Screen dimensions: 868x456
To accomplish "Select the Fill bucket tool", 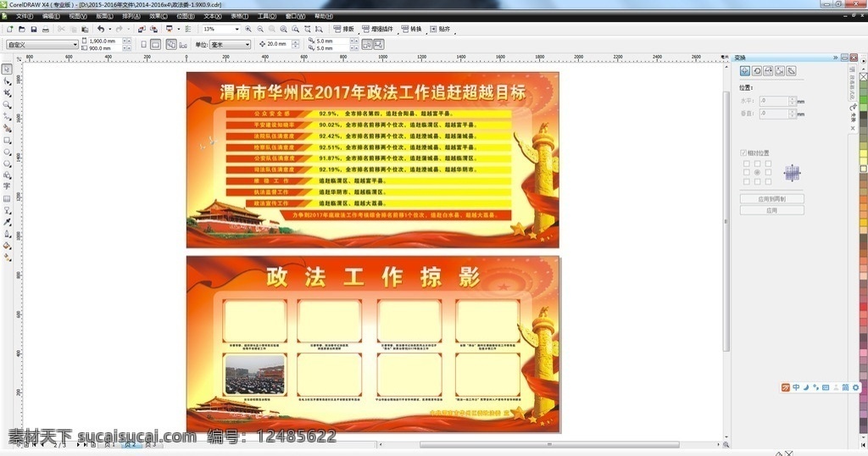I will point(7,246).
